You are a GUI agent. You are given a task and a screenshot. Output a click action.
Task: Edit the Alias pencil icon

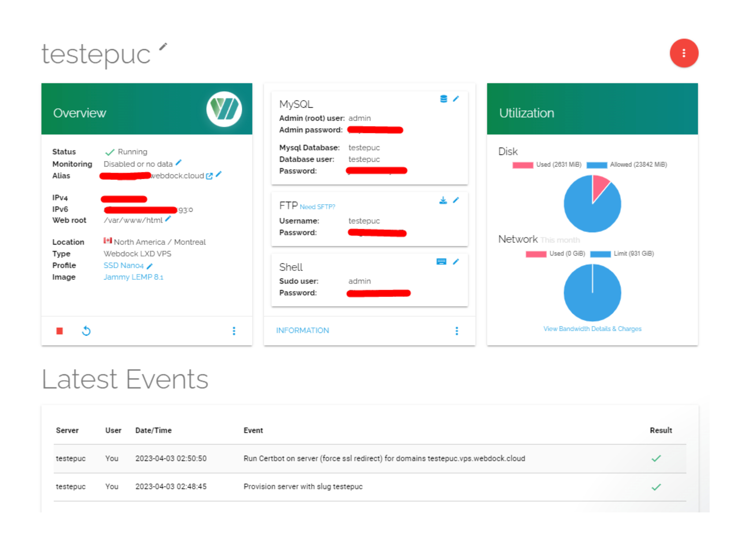tap(219, 174)
